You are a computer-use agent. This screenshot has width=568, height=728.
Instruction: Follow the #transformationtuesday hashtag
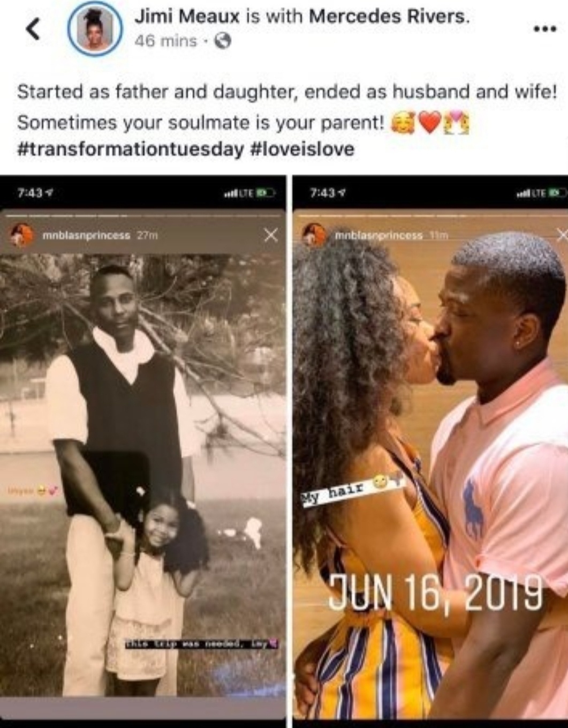pyautogui.click(x=131, y=149)
